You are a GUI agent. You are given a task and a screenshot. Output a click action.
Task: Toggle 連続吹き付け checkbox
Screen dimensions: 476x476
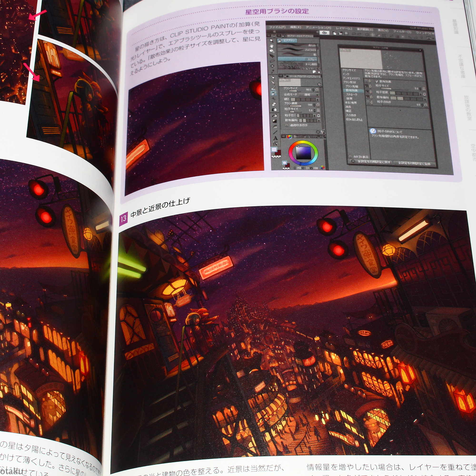pyautogui.click(x=287, y=126)
